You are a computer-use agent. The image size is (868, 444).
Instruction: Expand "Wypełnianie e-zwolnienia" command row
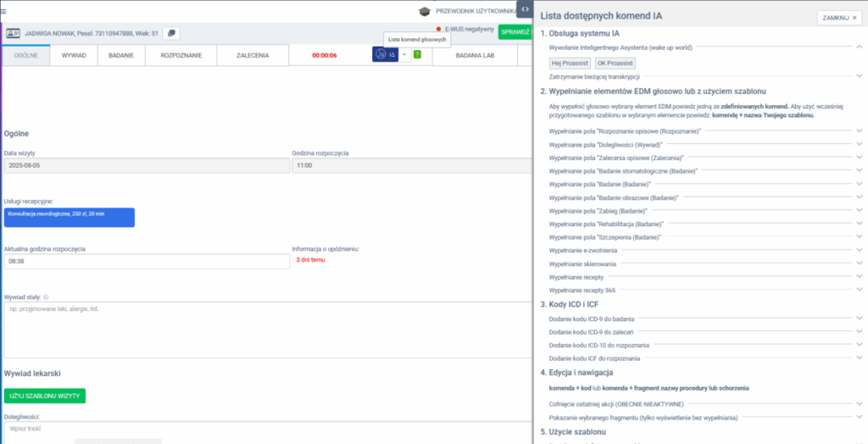point(859,250)
